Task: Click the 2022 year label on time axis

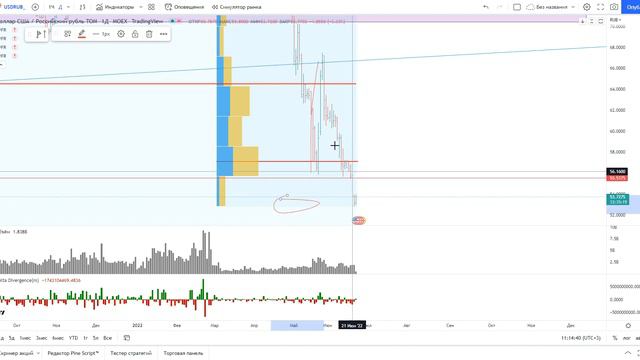Action: tap(137, 325)
